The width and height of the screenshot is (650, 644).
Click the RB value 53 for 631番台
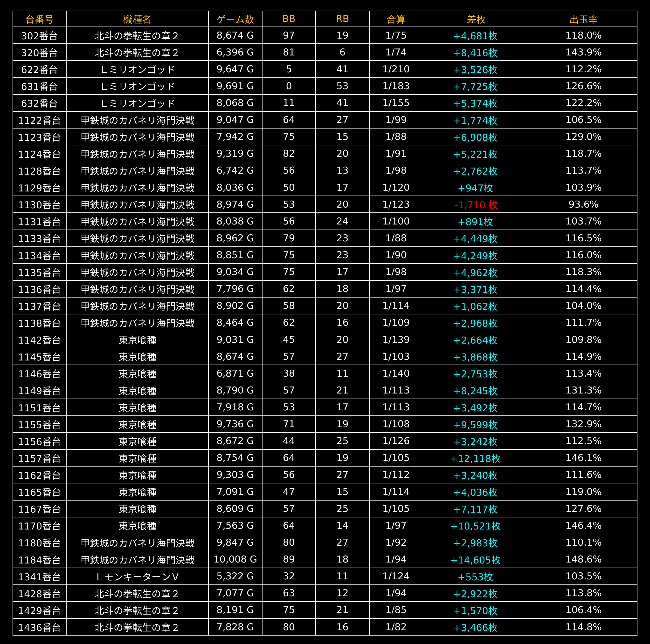pos(343,86)
